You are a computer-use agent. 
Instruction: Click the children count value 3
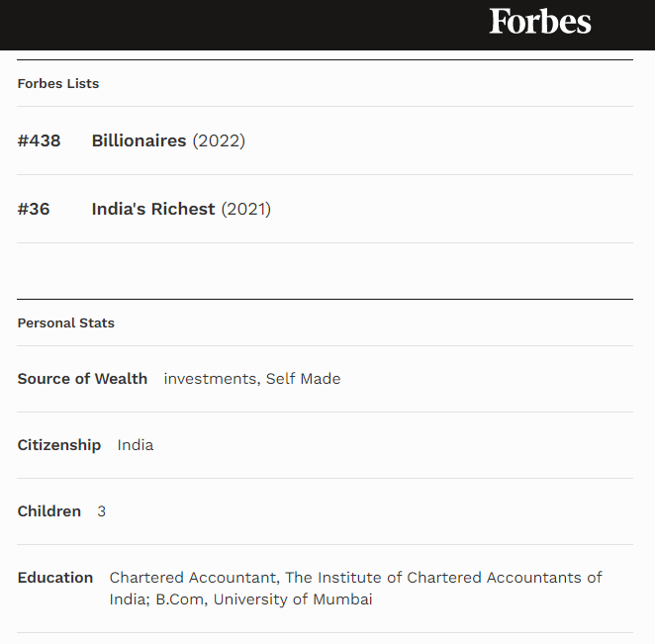click(102, 511)
